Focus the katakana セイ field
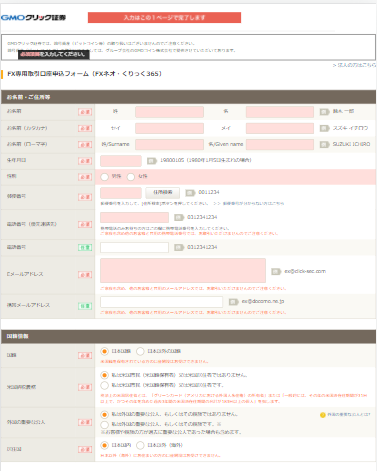 point(169,128)
